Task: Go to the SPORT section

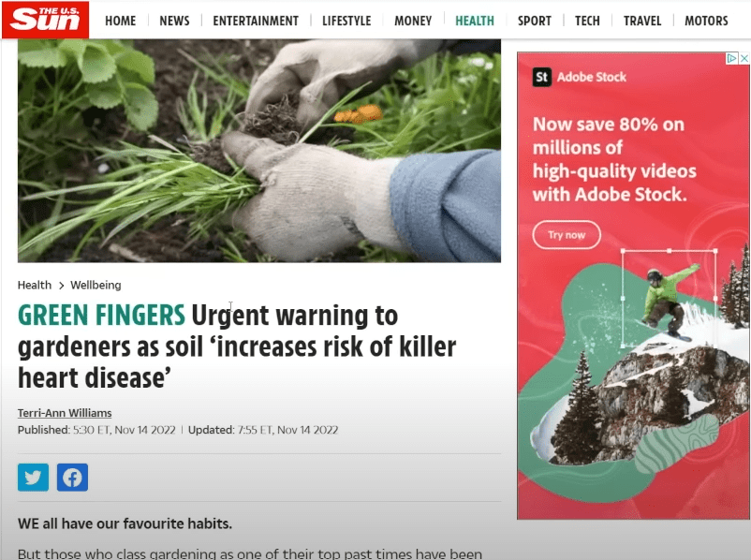Action: click(x=535, y=22)
